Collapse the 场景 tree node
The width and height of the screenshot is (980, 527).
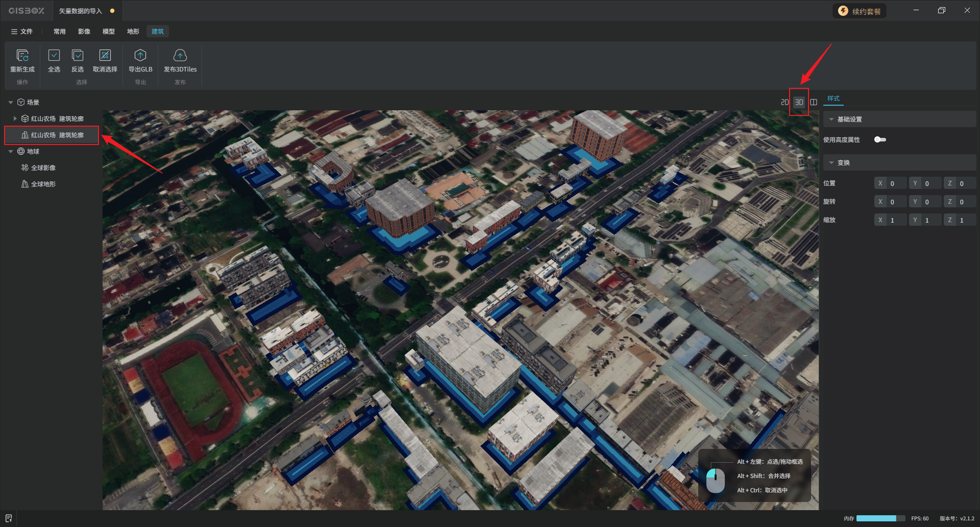point(11,103)
